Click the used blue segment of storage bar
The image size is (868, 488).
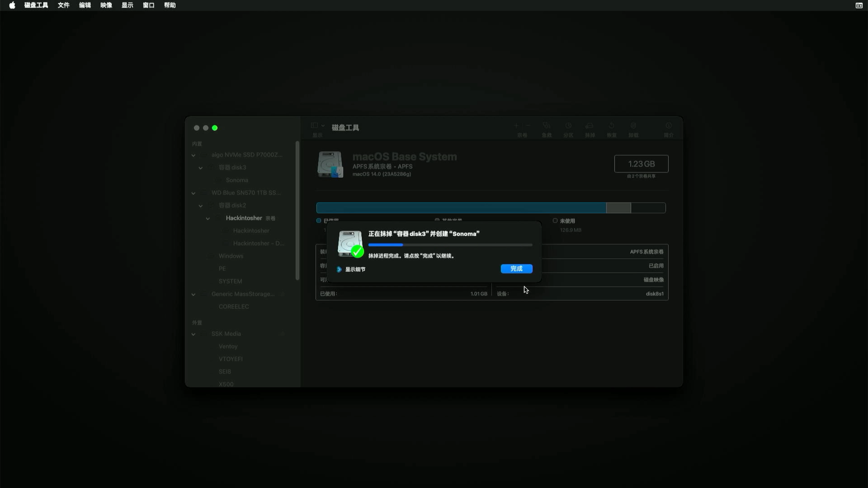[461, 208]
